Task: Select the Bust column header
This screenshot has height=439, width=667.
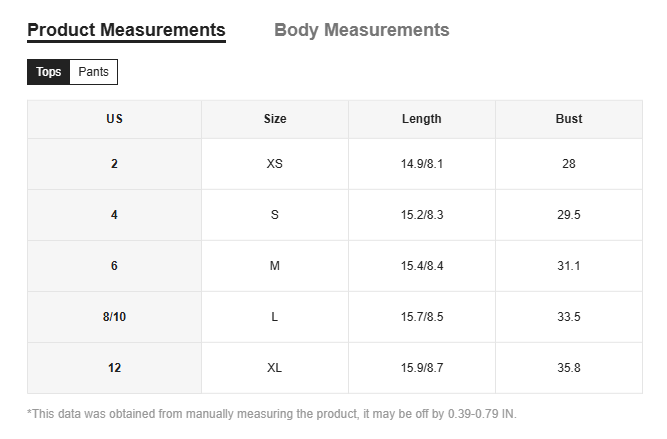Action: click(x=569, y=119)
